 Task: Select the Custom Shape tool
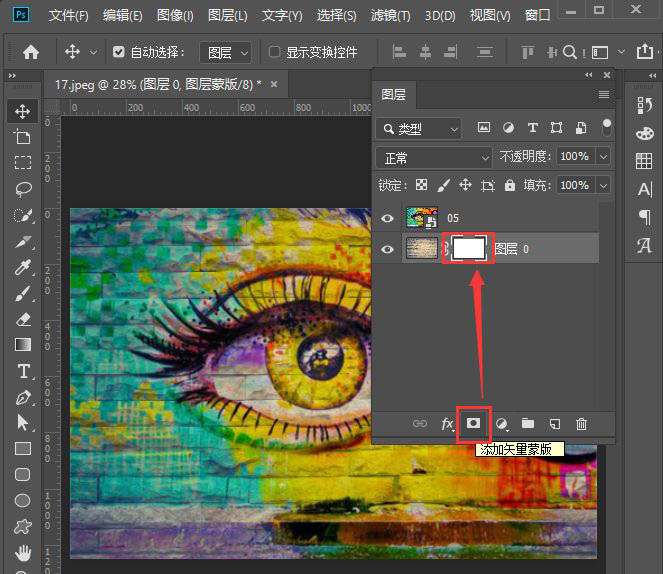pos(22,527)
